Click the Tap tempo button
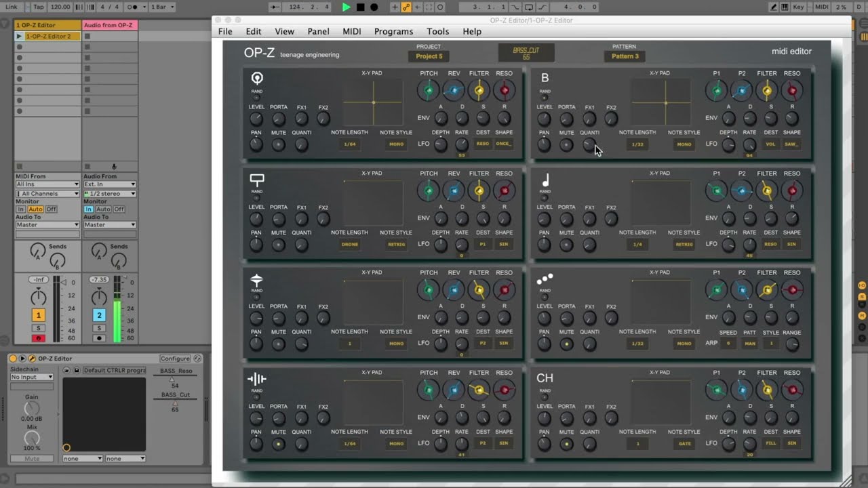The image size is (868, 488). pos(39,7)
